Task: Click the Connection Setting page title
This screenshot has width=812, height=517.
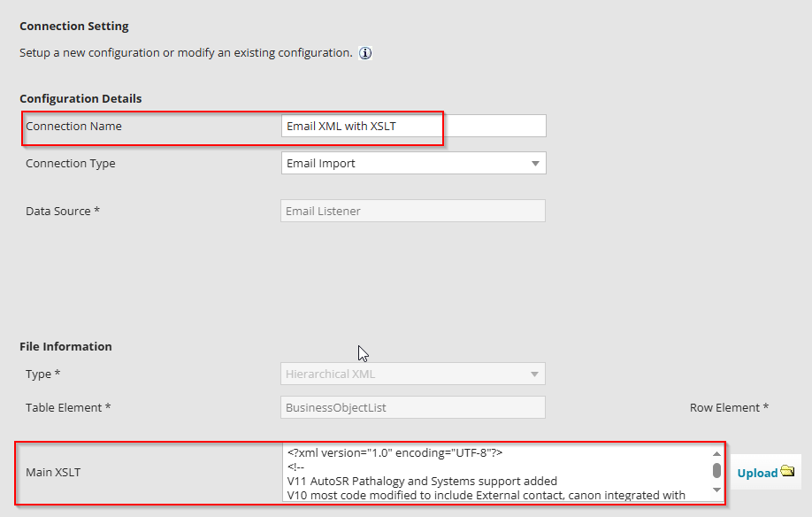Action: point(74,27)
